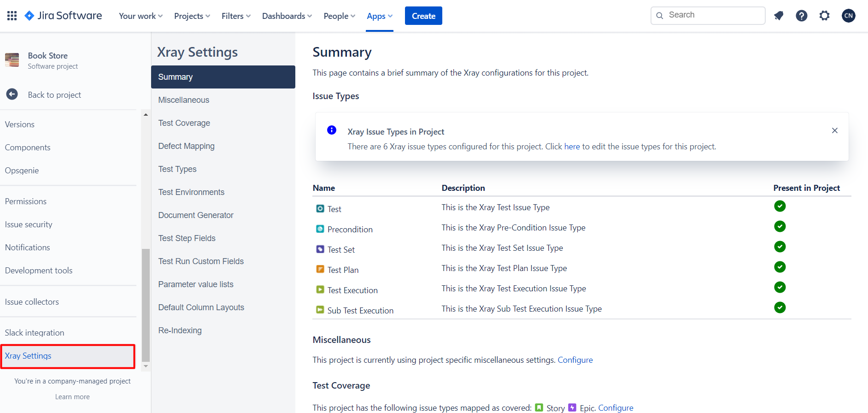This screenshot has height=413, width=868.
Task: Click the Book Store project avatar
Action: click(12, 60)
